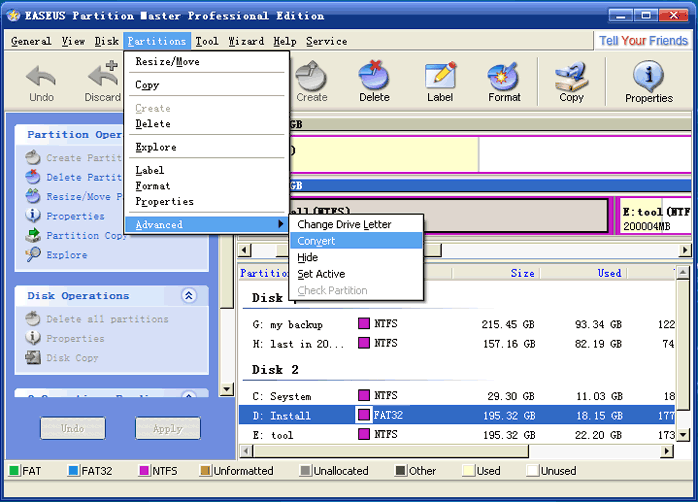Click down arrow of sidebar scrollbar
This screenshot has height=502, width=698.
pyautogui.click(x=227, y=389)
